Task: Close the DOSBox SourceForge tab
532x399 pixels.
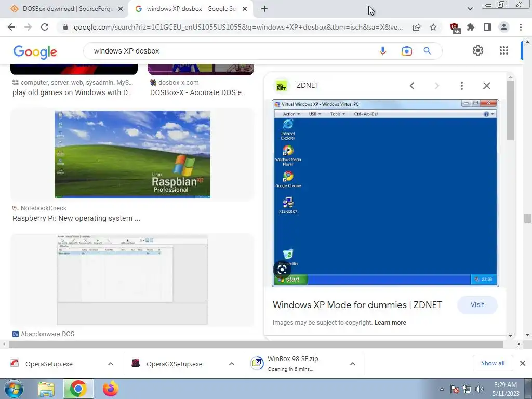Action: coord(121,9)
